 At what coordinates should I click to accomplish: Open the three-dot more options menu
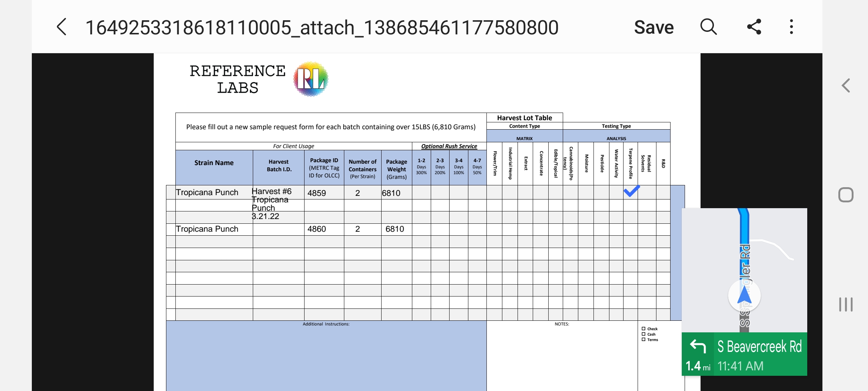[791, 27]
